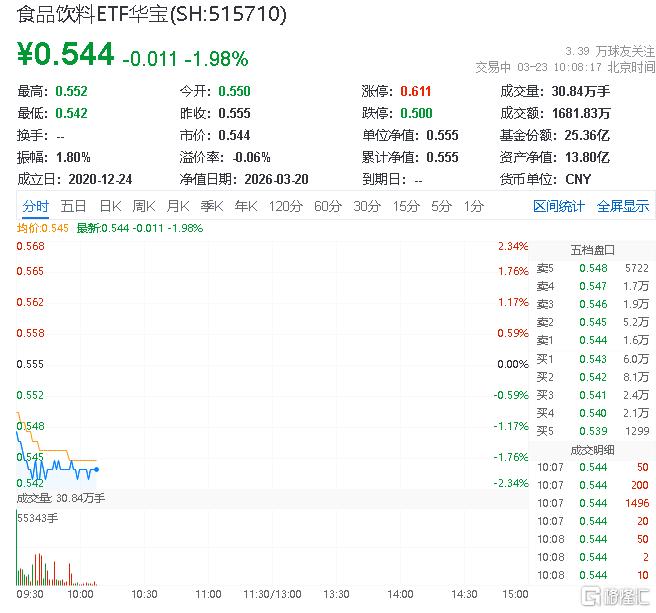Click the 万球友关注 follower count
Image resolution: width=656 pixels, height=613 pixels.
coord(610,51)
